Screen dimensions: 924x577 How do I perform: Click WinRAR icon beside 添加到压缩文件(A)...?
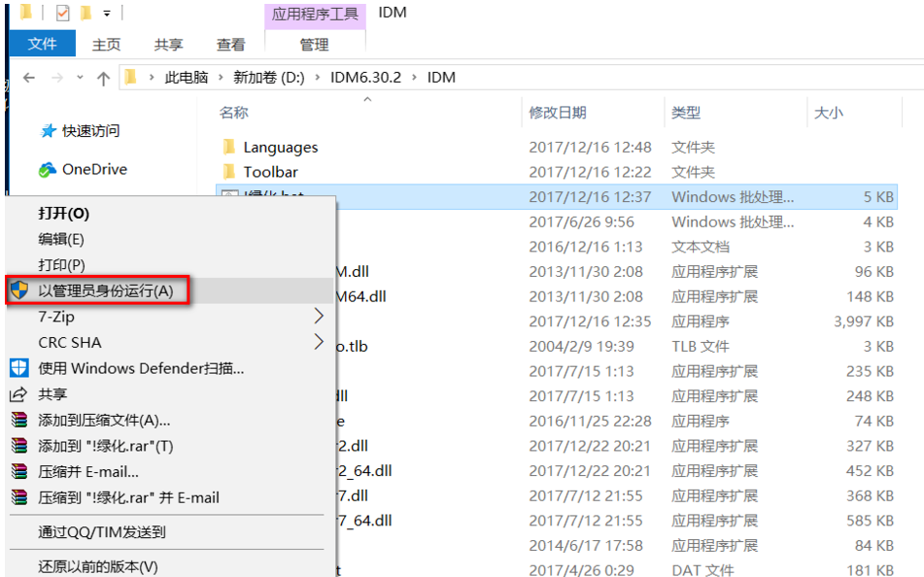(x=19, y=420)
